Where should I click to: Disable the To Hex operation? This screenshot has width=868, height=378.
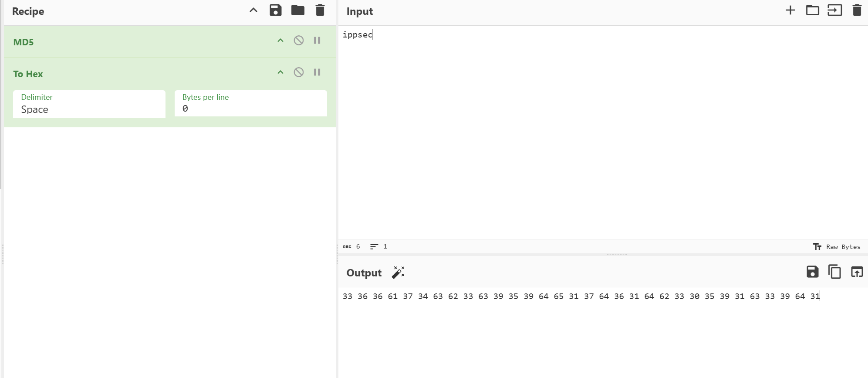pyautogui.click(x=299, y=72)
